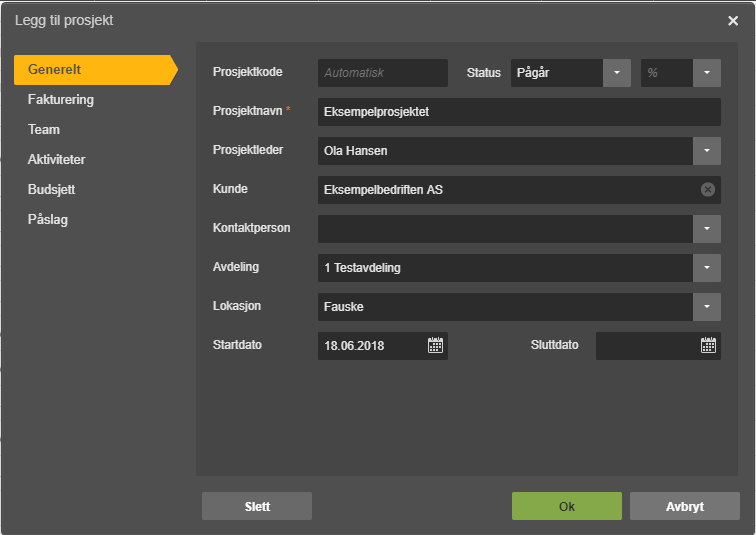The width and height of the screenshot is (756, 535).
Task: Open the percent dropdown arrow
Action: (x=707, y=73)
